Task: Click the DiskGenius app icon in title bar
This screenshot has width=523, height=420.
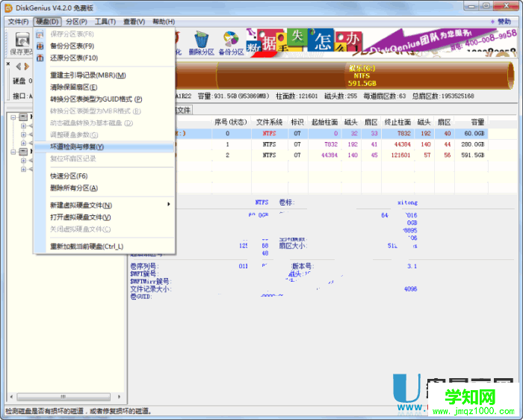Action: tap(9, 7)
